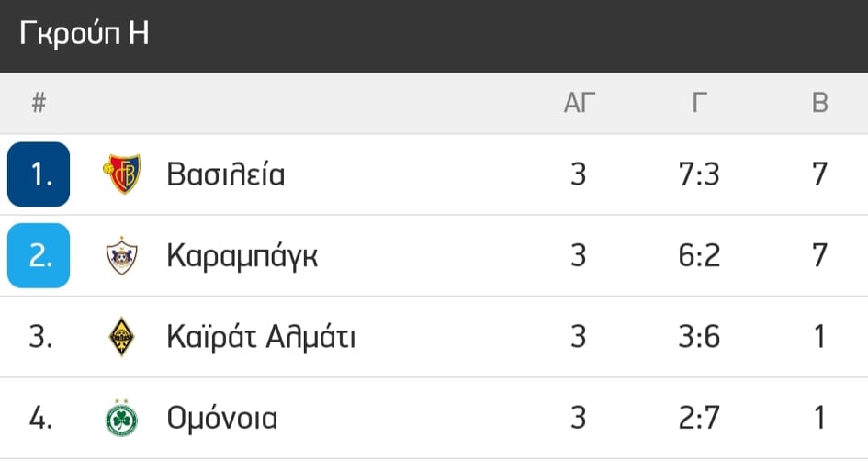Click the Omonia green clover crest
The width and height of the screenshot is (868, 471).
coord(122,418)
